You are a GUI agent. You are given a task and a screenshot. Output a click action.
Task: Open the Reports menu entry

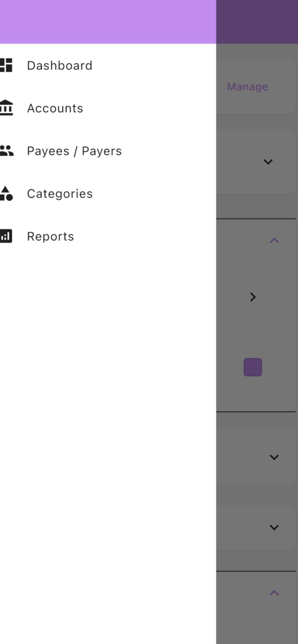[108, 236]
